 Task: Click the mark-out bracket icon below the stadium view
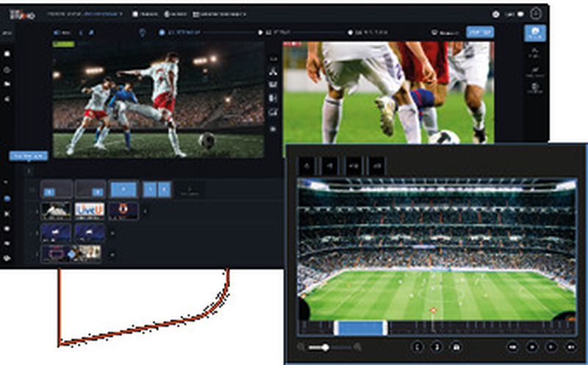(436, 346)
